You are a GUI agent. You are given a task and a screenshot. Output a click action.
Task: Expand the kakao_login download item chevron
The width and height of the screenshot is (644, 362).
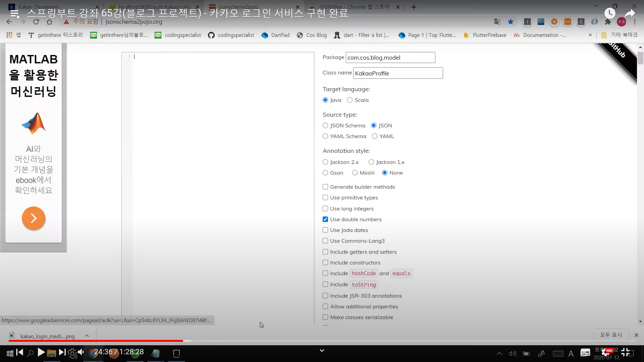87,336
